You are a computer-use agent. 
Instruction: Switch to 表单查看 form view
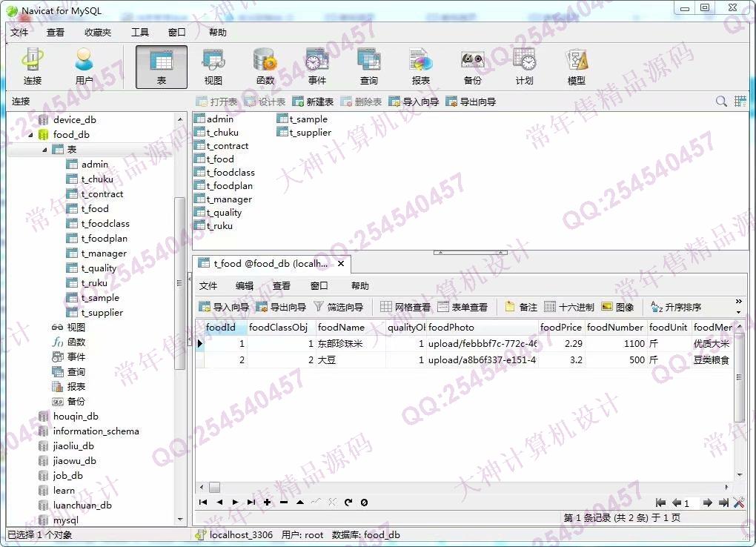tap(462, 307)
